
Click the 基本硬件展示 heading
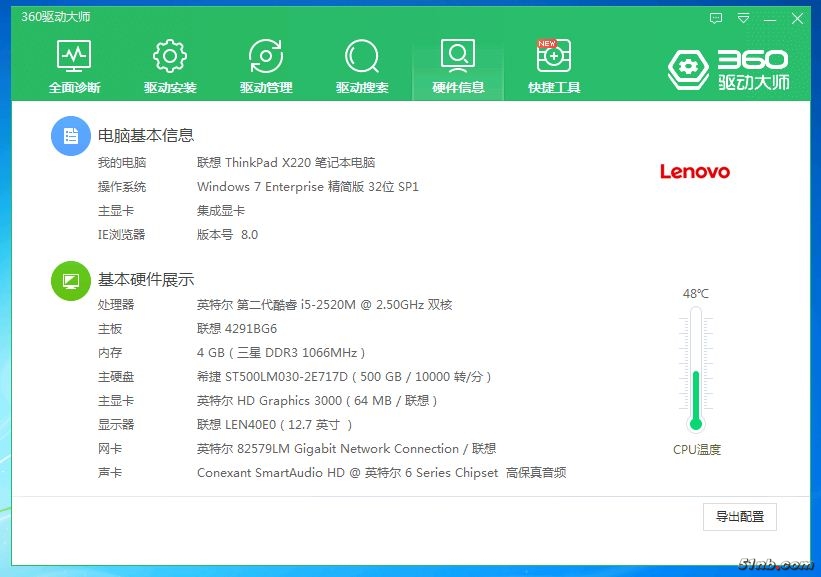pyautogui.click(x=146, y=280)
